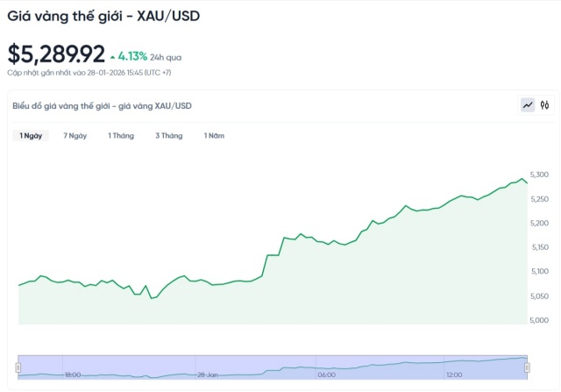Show the 1 Tháng chart range
Image resolution: width=561 pixels, height=392 pixels.
click(121, 136)
